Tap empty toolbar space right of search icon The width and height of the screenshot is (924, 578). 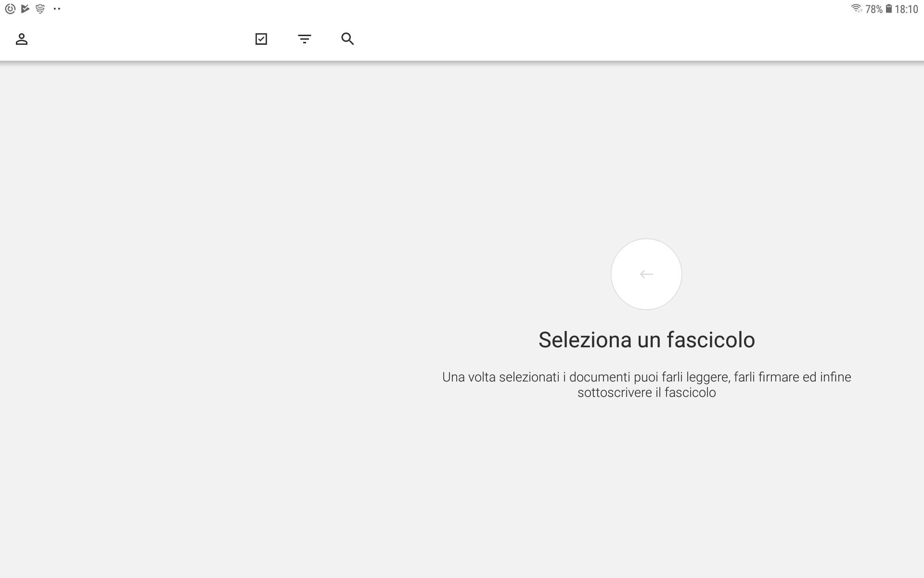(626, 39)
